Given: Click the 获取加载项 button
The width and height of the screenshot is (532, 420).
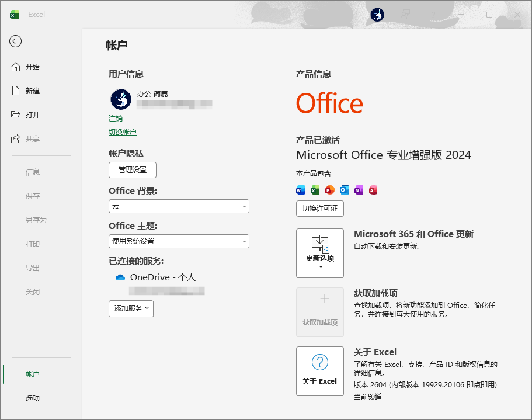Looking at the screenshot, I should coord(320,312).
